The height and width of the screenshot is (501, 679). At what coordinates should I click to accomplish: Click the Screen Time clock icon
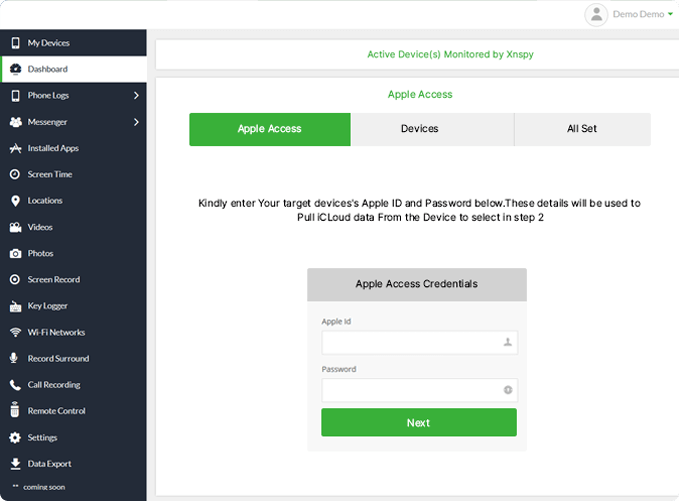coord(15,174)
